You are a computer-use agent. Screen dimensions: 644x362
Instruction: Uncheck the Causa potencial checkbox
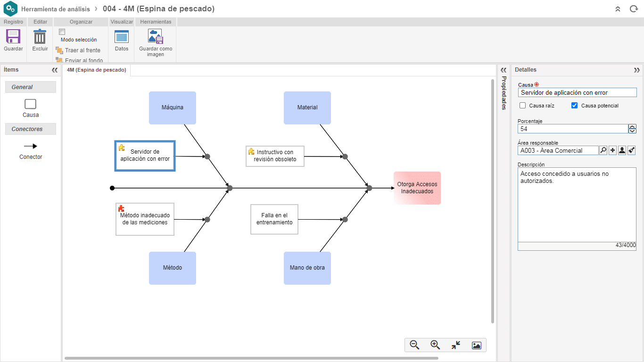point(574,106)
